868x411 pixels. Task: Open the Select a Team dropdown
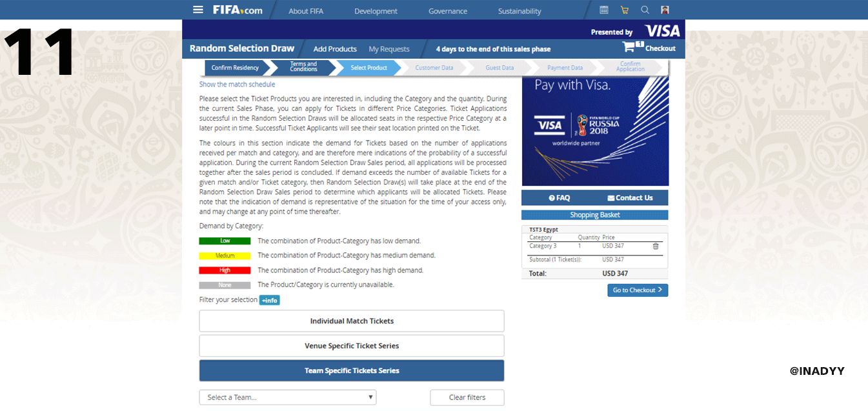(288, 397)
